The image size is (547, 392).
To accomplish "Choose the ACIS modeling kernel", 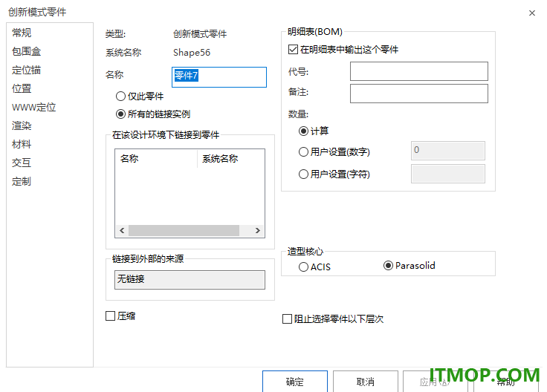I will click(314, 267).
